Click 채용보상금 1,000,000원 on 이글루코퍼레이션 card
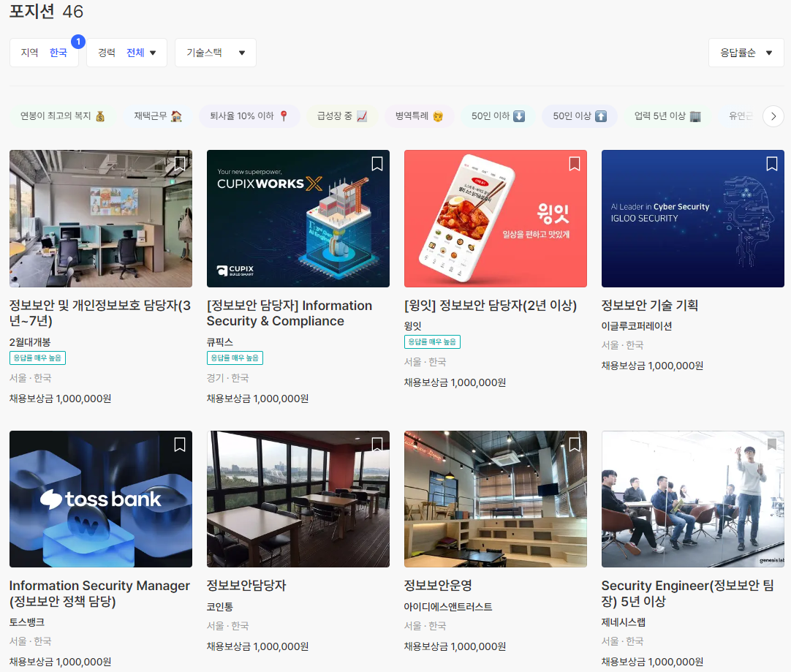The width and height of the screenshot is (791, 672). (x=652, y=366)
